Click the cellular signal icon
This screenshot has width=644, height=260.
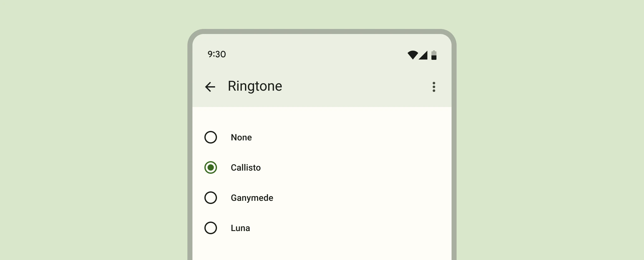[x=424, y=54]
